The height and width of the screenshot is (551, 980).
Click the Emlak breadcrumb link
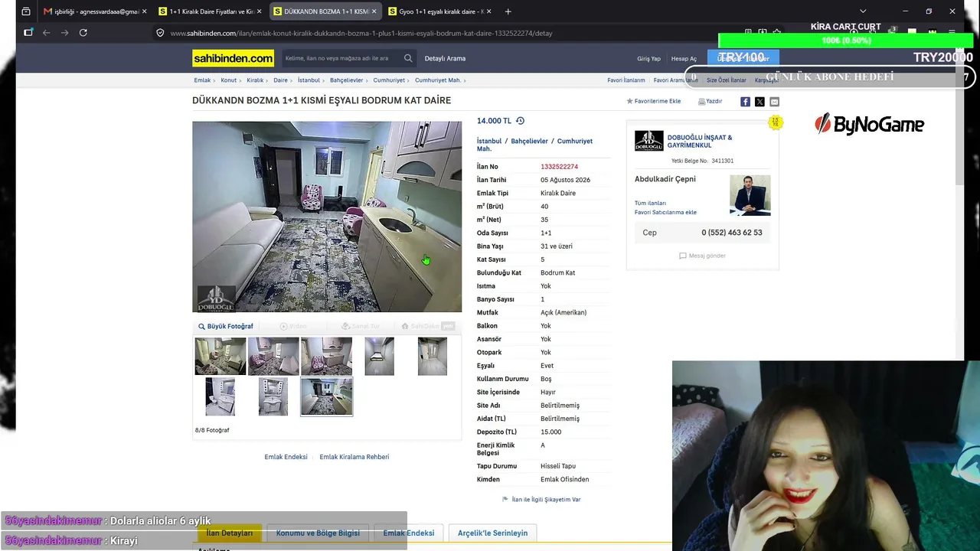(202, 80)
